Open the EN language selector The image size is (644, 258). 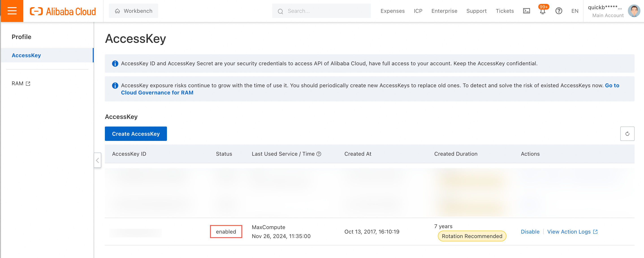tap(575, 11)
